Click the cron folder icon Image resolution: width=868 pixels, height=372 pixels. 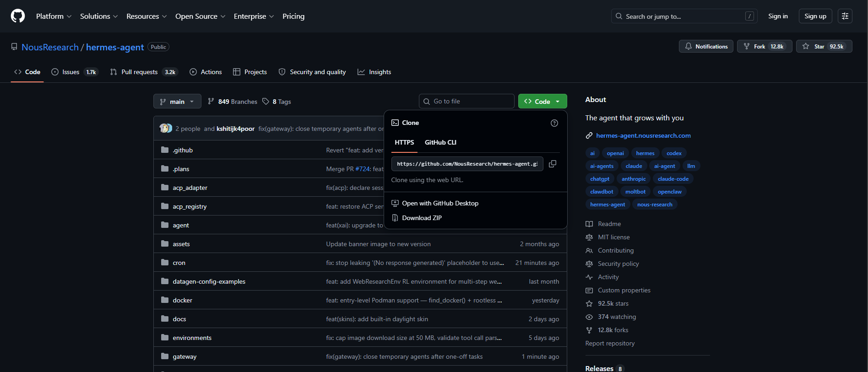[165, 263]
